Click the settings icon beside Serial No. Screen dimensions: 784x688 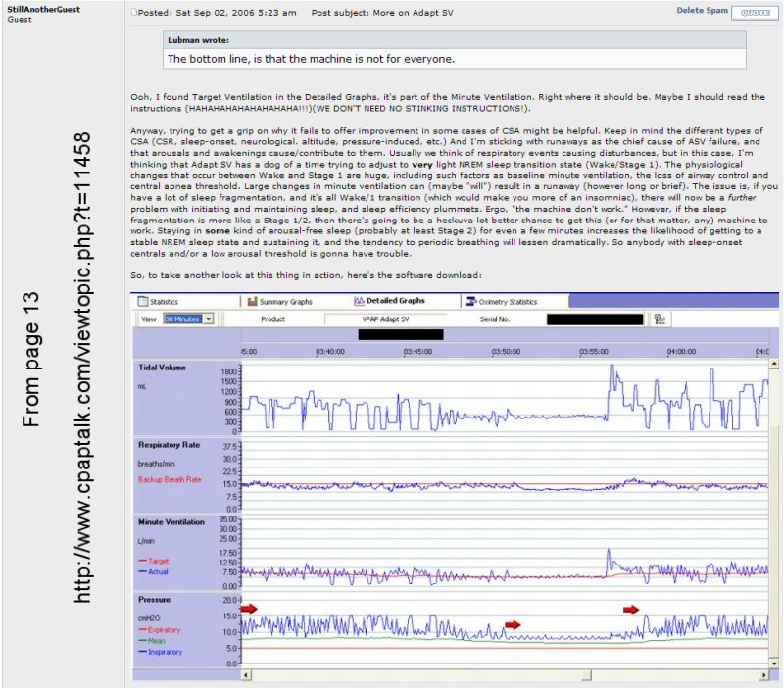(660, 319)
